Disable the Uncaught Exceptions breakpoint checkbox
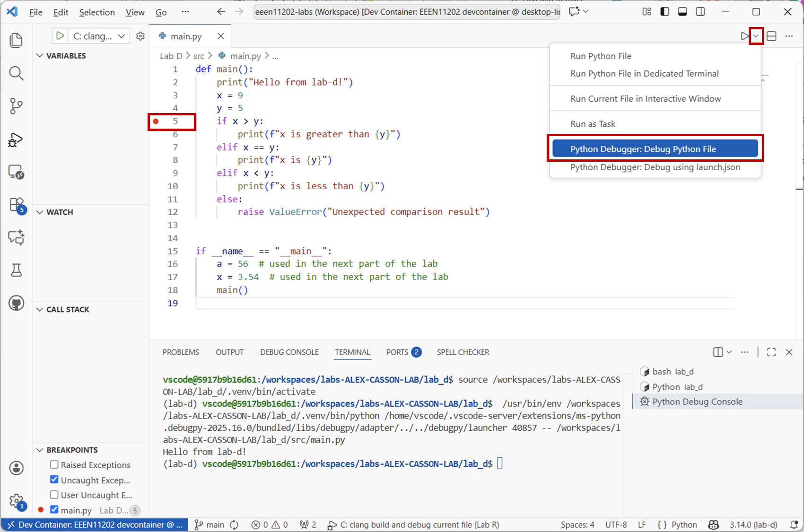 (x=54, y=480)
